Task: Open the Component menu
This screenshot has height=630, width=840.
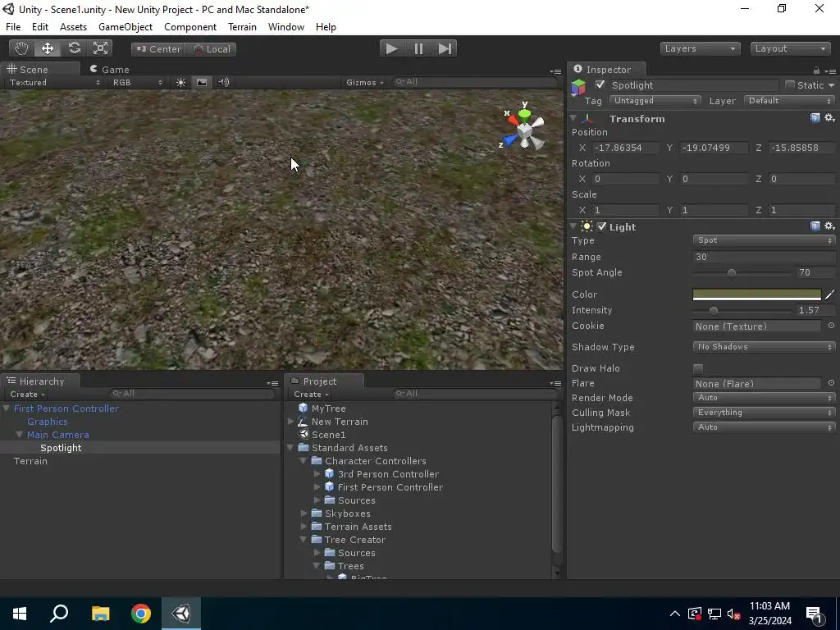Action: coord(190,27)
